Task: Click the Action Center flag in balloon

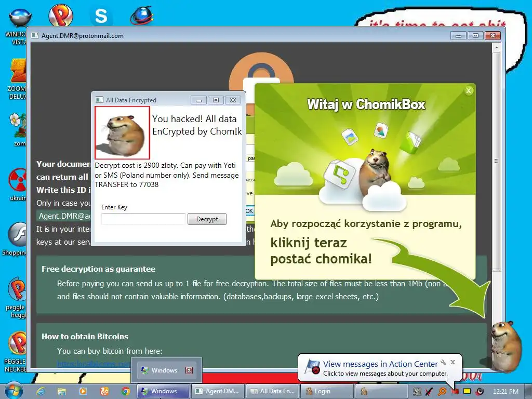Action: 312,367
